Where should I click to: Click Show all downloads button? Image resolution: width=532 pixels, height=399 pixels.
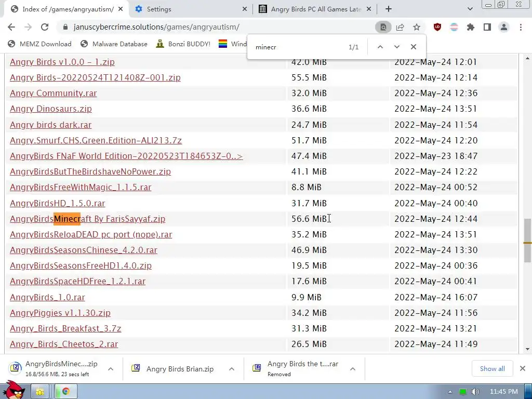pyautogui.click(x=493, y=369)
